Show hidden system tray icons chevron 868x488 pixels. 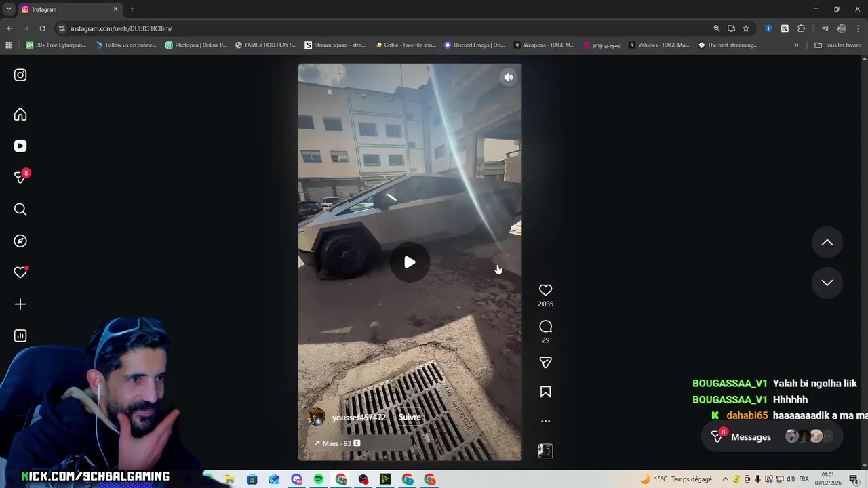[725, 479]
